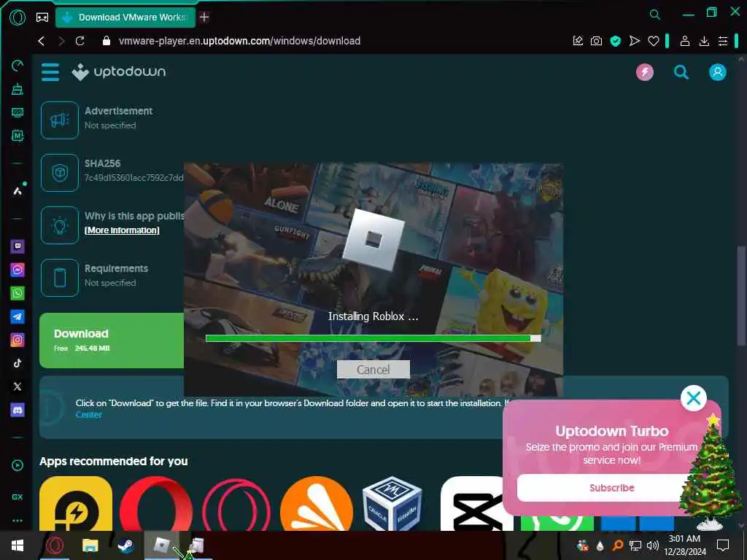Screen dimensions: 747x560
Task: Open the snapshot camera tool
Action: 596,41
